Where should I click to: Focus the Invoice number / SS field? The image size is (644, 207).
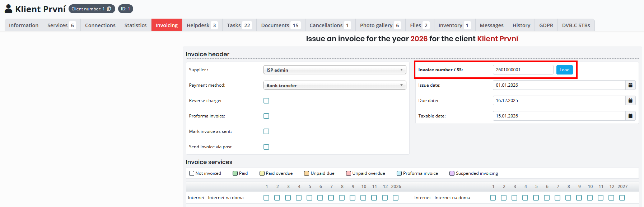click(x=523, y=70)
